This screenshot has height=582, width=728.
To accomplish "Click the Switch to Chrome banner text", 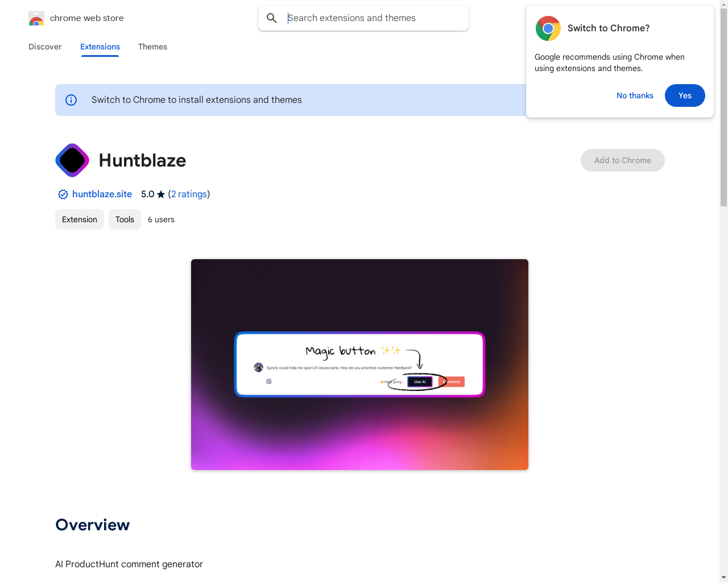I will 197,100.
